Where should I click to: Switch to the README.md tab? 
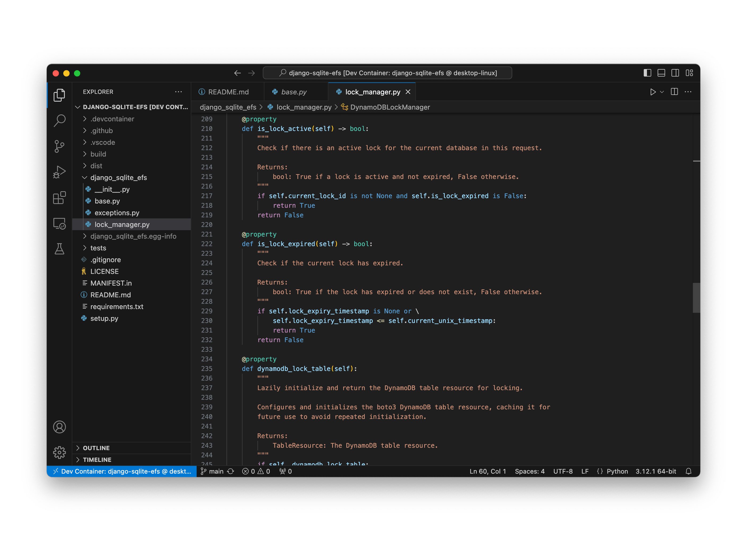228,92
